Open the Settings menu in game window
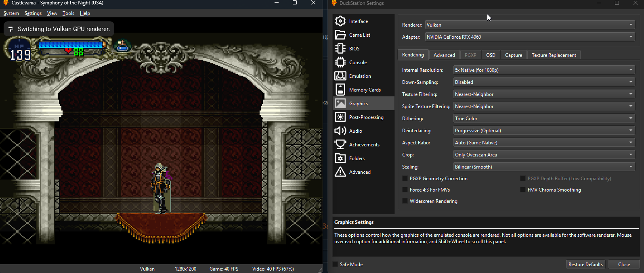 point(33,13)
